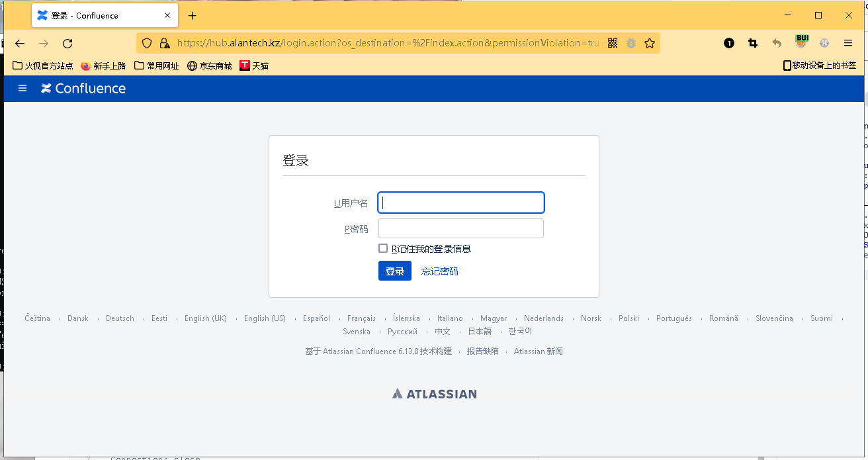Open the 京东商城 bookmark

(209, 66)
